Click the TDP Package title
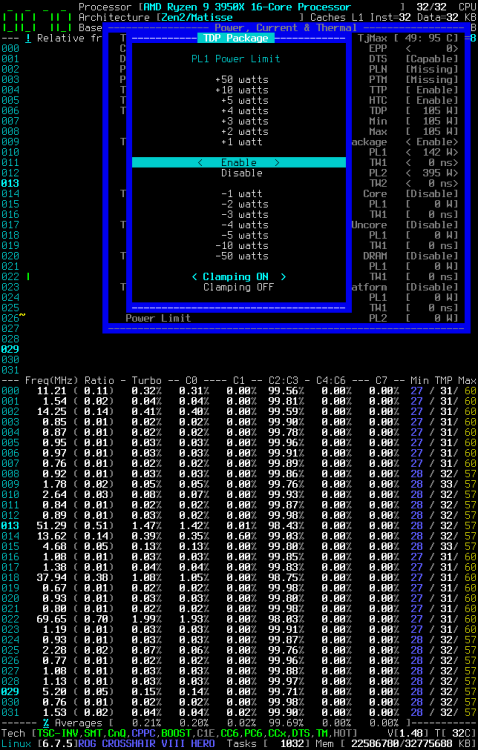Viewport: 478px width, 750px height. 236,38
